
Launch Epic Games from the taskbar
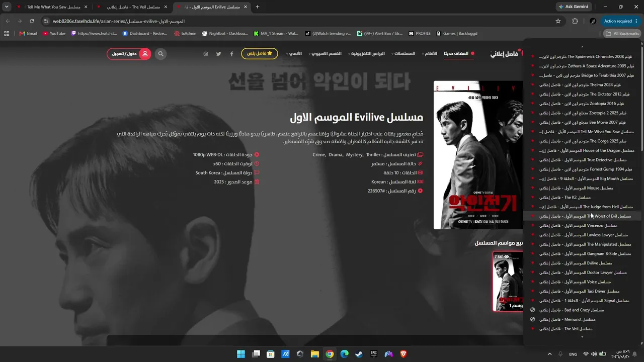tap(374, 354)
